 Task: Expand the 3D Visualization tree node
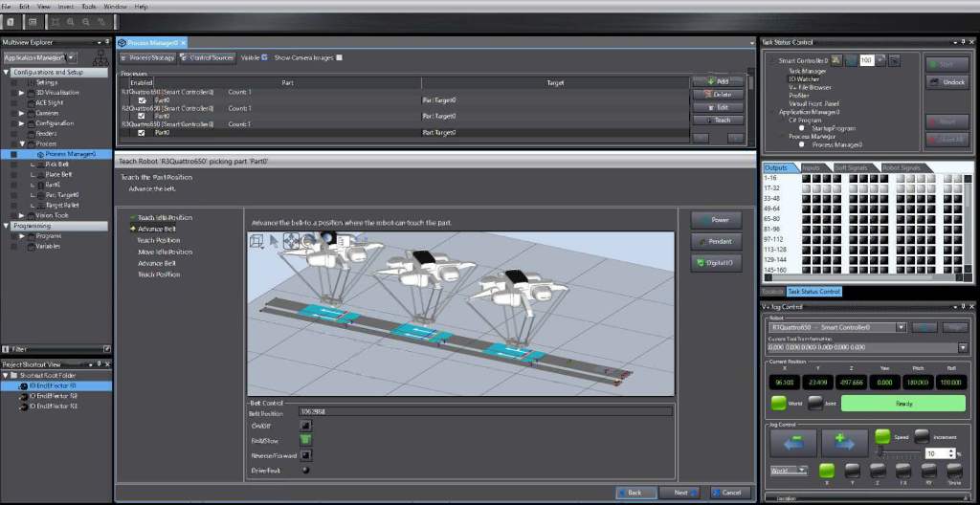(22, 93)
